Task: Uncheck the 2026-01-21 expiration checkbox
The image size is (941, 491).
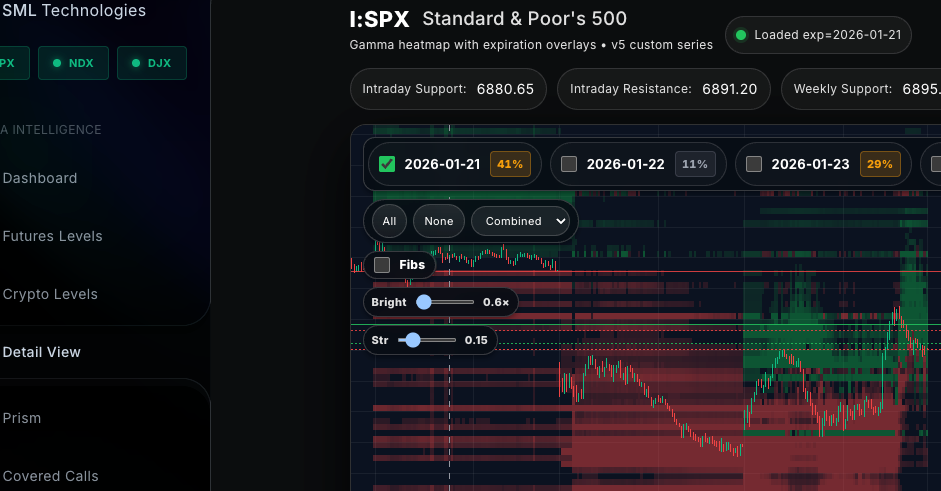Action: click(387, 164)
